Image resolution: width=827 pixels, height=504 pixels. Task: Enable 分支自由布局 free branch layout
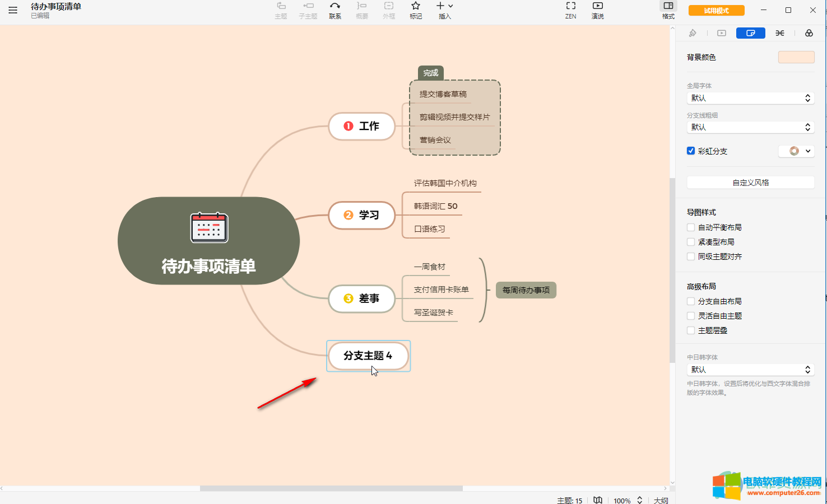click(x=691, y=301)
